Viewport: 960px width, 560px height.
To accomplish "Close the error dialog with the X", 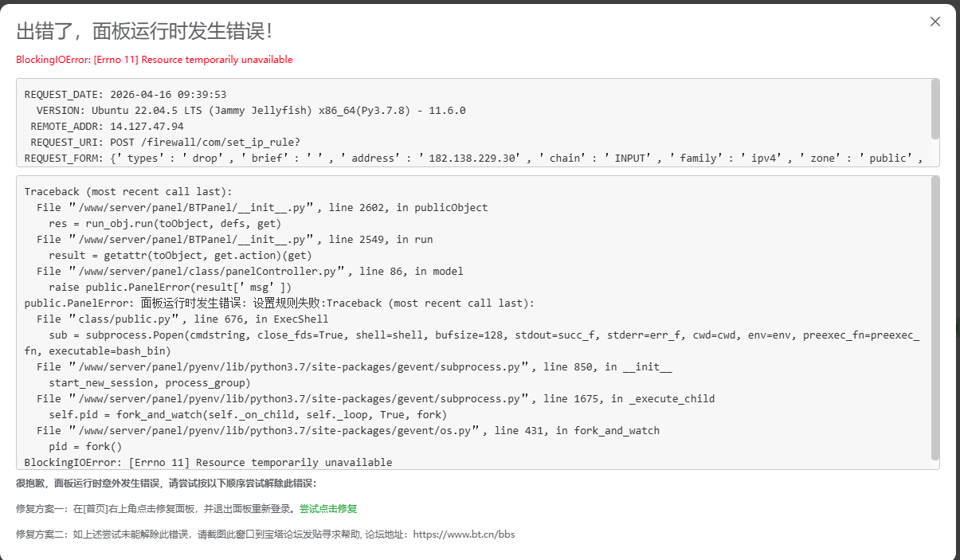I will point(935,22).
